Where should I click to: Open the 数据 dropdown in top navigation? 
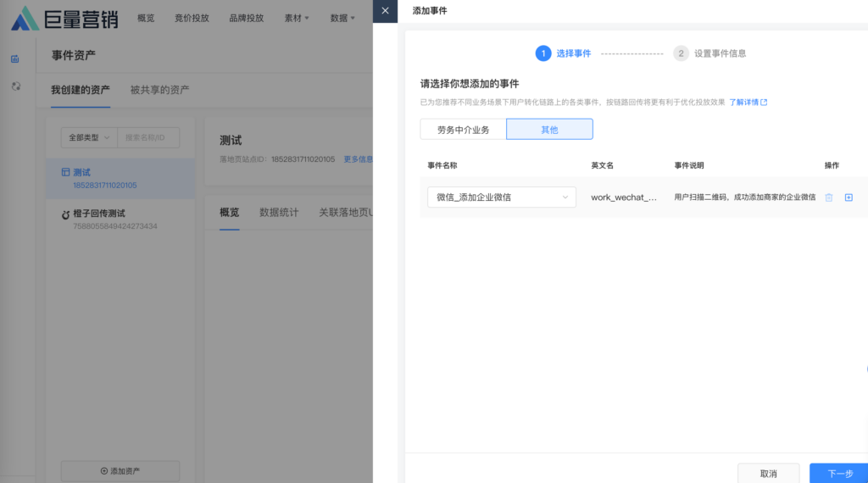[x=342, y=18]
